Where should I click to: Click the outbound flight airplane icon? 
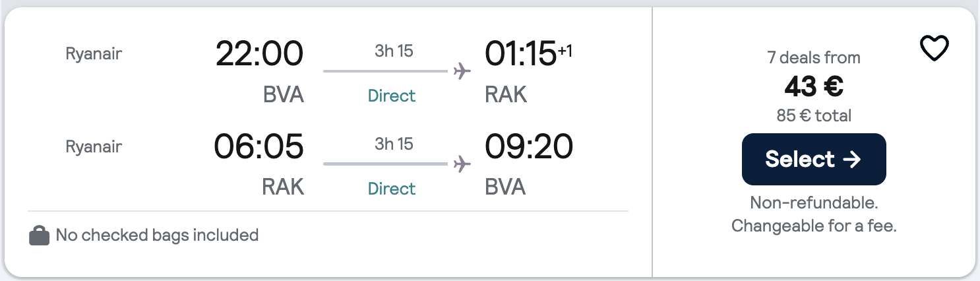point(463,71)
